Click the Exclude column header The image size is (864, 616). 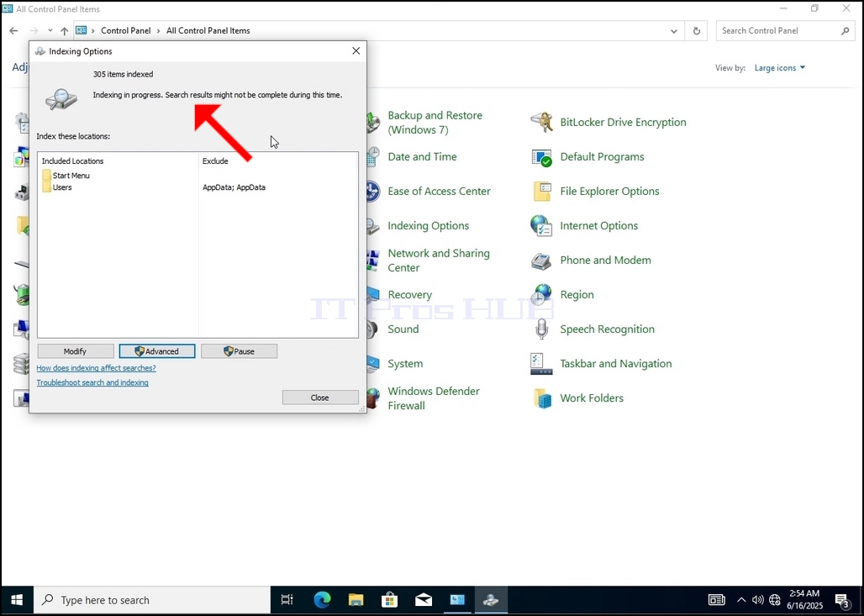(x=215, y=161)
